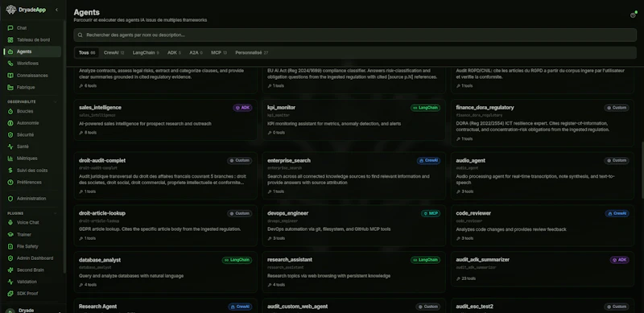644x313 pixels.
Task: Select the Agents sidebar icon
Action: pos(10,51)
